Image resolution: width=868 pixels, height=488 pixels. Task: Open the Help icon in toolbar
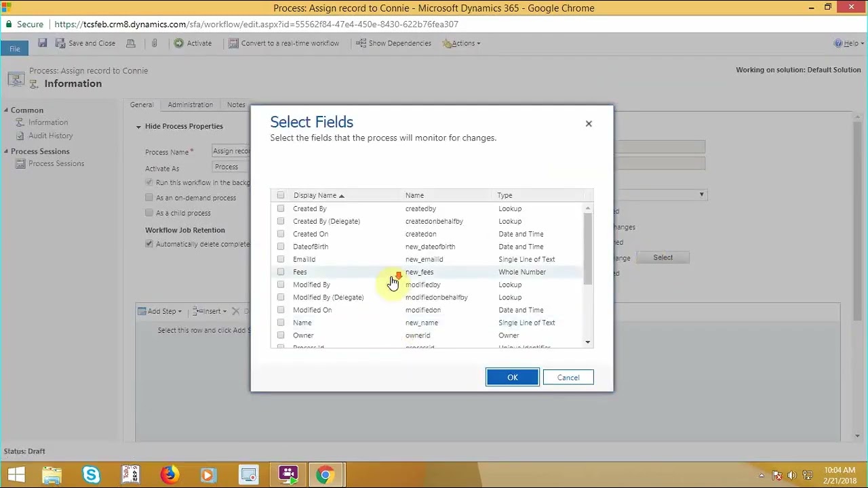click(x=838, y=43)
